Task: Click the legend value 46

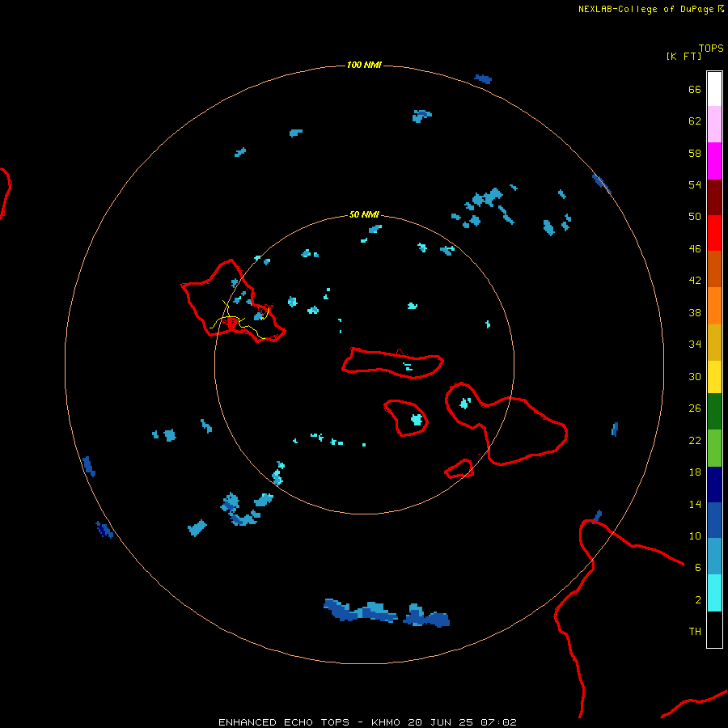Action: coord(695,249)
